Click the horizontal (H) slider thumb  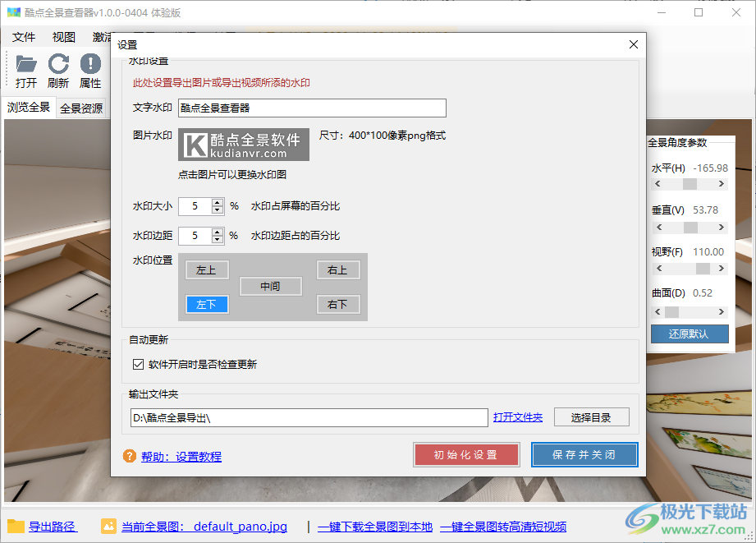point(690,184)
